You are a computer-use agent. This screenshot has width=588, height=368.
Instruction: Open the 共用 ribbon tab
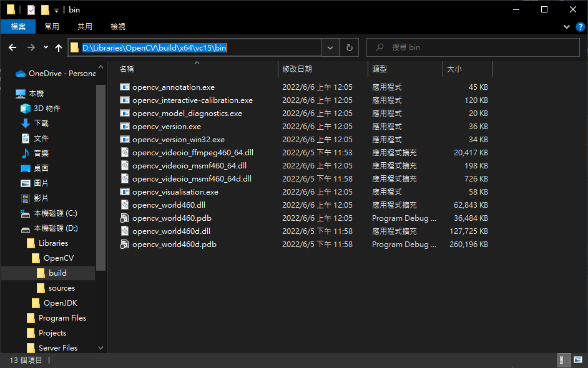point(85,27)
